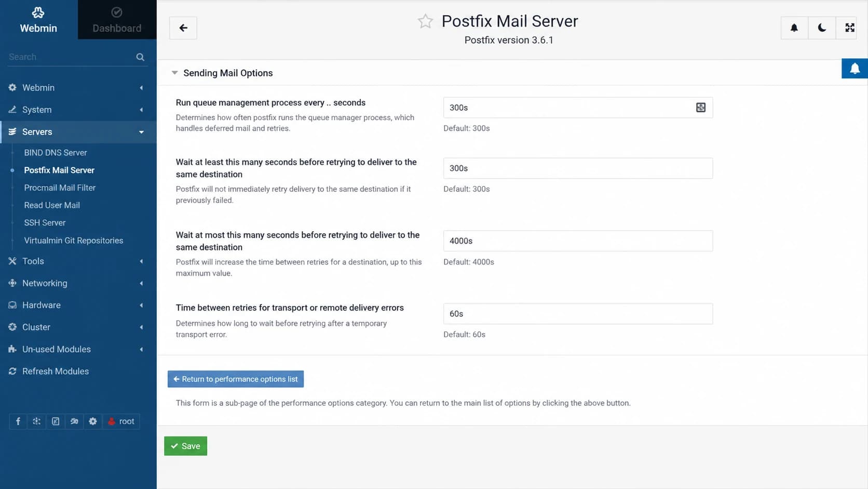The image size is (868, 489).
Task: Expand the Un-used Modules category arrow
Action: pyautogui.click(x=141, y=349)
